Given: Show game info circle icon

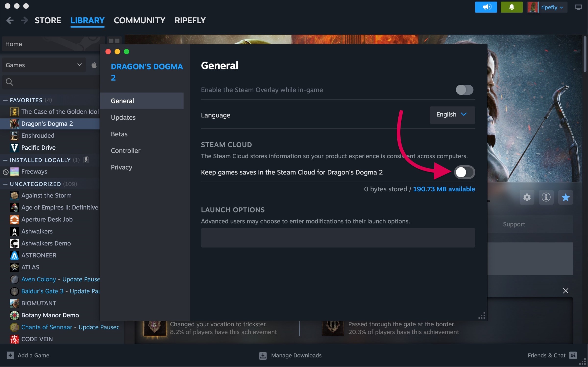Looking at the screenshot, I should tap(546, 197).
